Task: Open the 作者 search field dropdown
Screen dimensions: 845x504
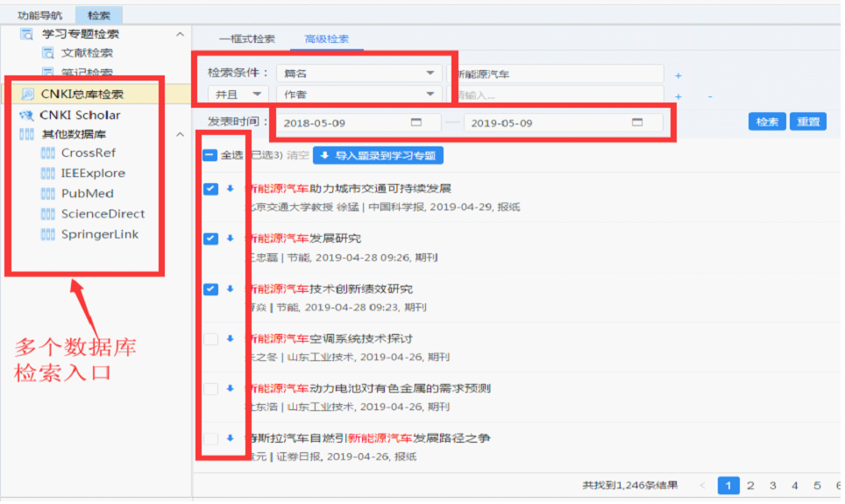Action: (359, 95)
